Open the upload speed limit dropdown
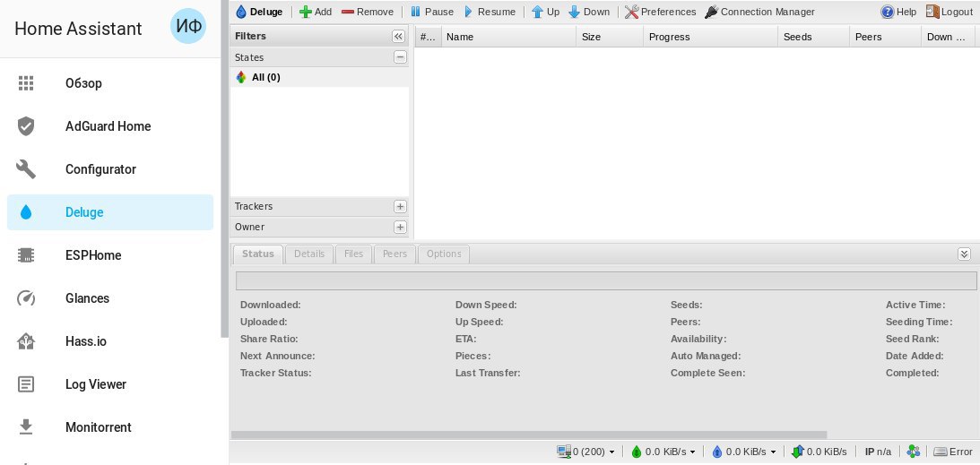The width and height of the screenshot is (980, 465). [743, 452]
